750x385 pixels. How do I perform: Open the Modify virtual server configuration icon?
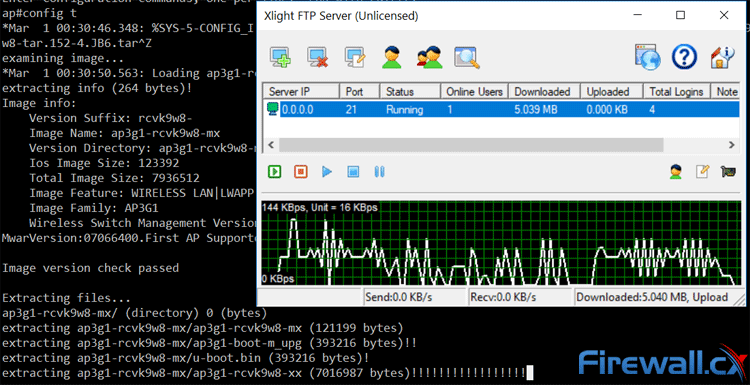[x=355, y=58]
